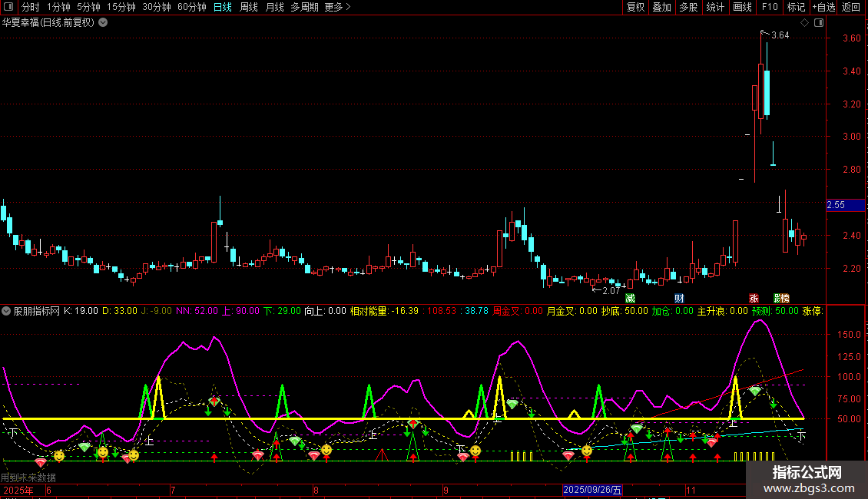The height and width of the screenshot is (499, 868).
Task: Click the panel layout icon beside the diamond
Action: [x=819, y=23]
